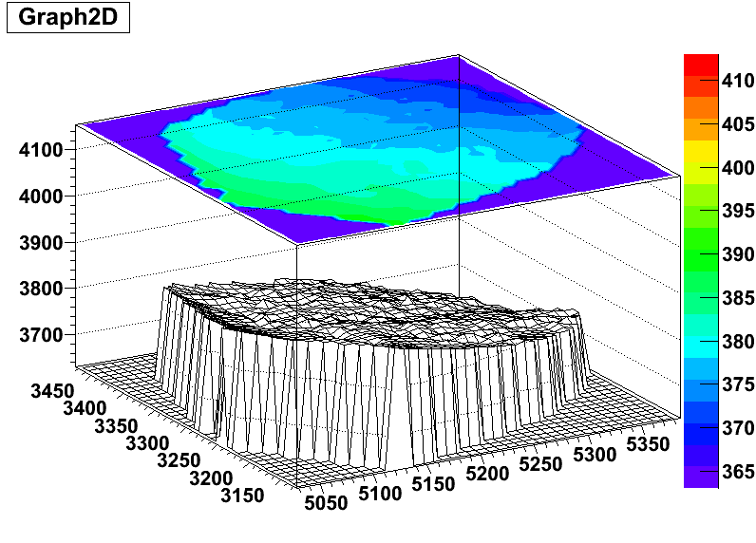
Task: Select the red segment of the color palette
Action: coord(701,66)
